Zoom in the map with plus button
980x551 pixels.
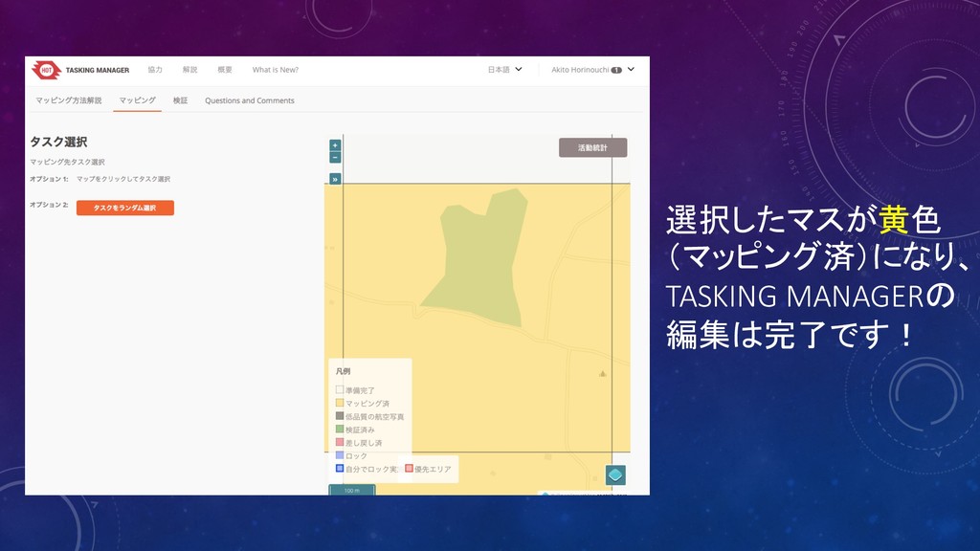335,145
